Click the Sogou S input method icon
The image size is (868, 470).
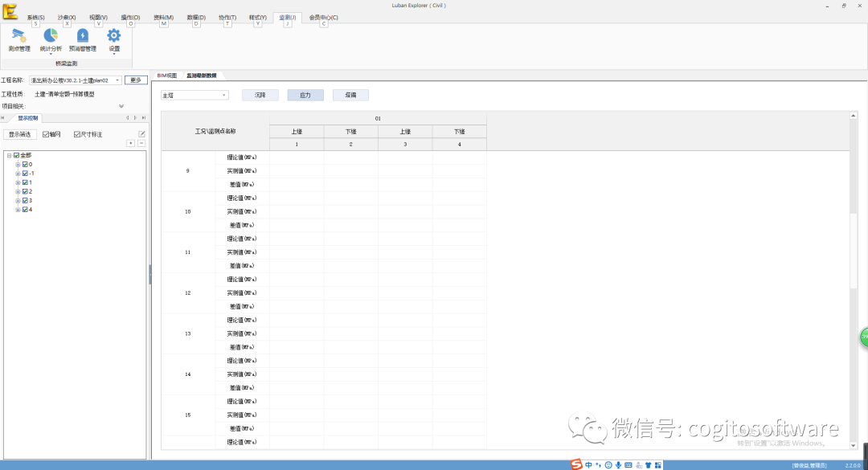tap(576, 464)
